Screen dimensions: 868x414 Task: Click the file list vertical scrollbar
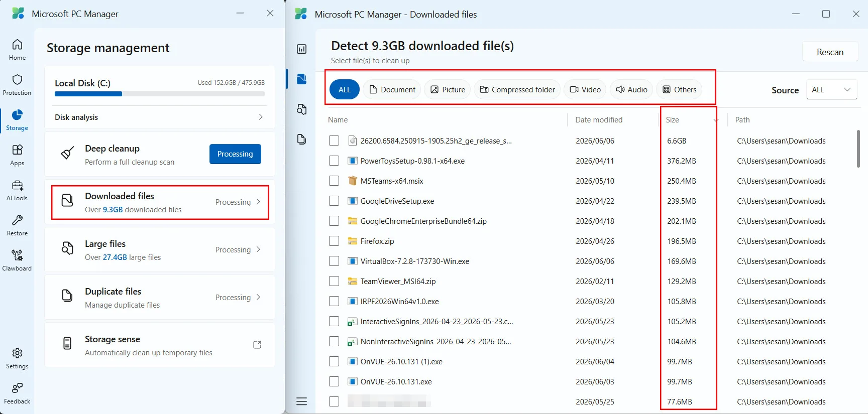click(858, 149)
